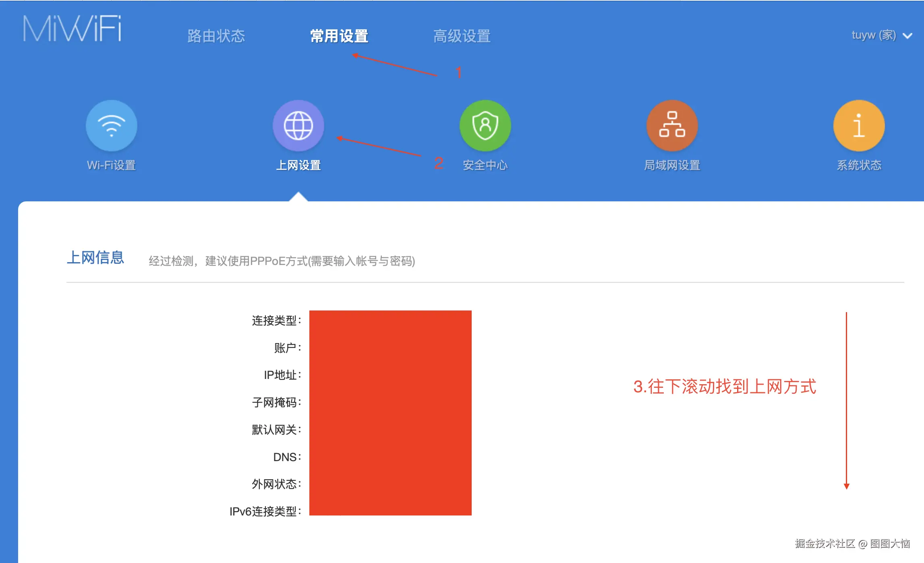Open the Wi-Fi设置 icon

coord(112,125)
